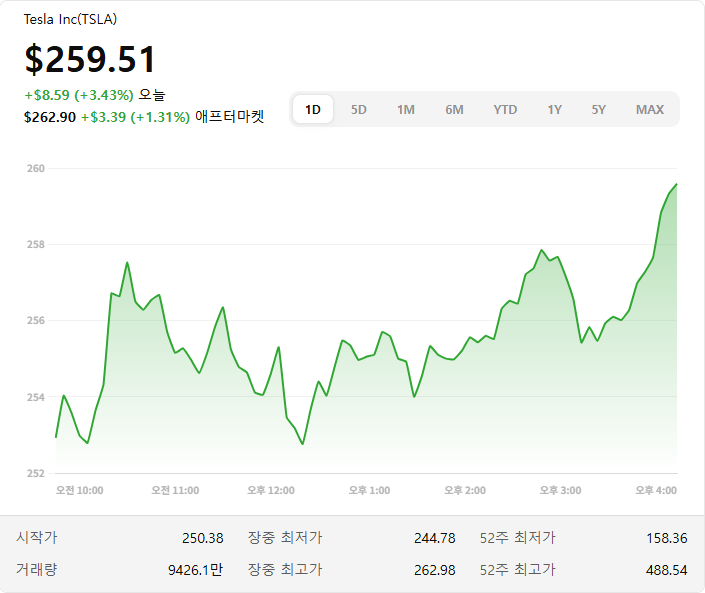Viewport: 705px width, 593px height.
Task: Click the 오늘 label
Action: [152, 94]
